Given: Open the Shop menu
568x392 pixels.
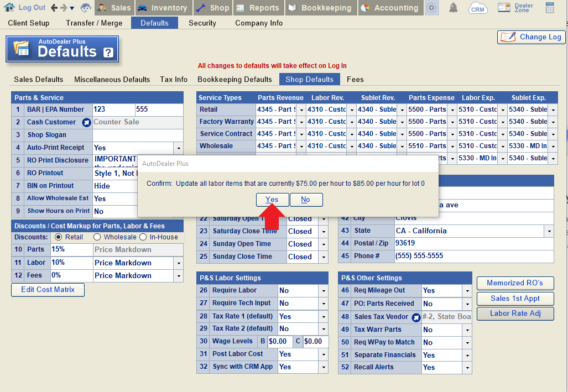Looking at the screenshot, I should click(212, 8).
